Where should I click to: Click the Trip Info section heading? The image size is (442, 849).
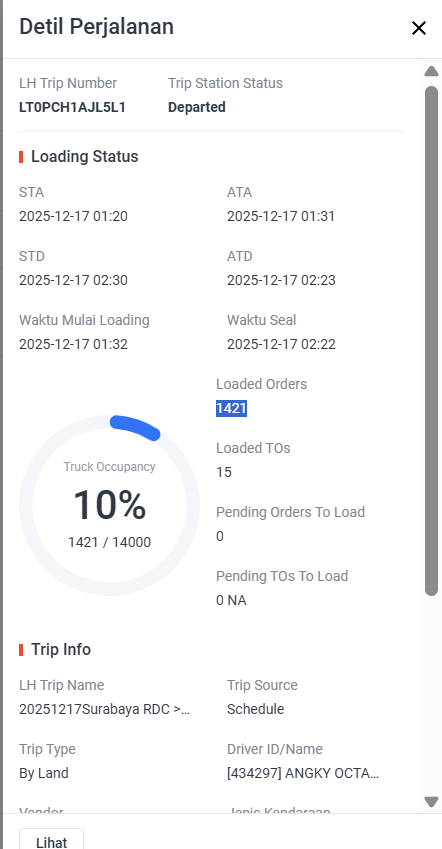click(61, 649)
